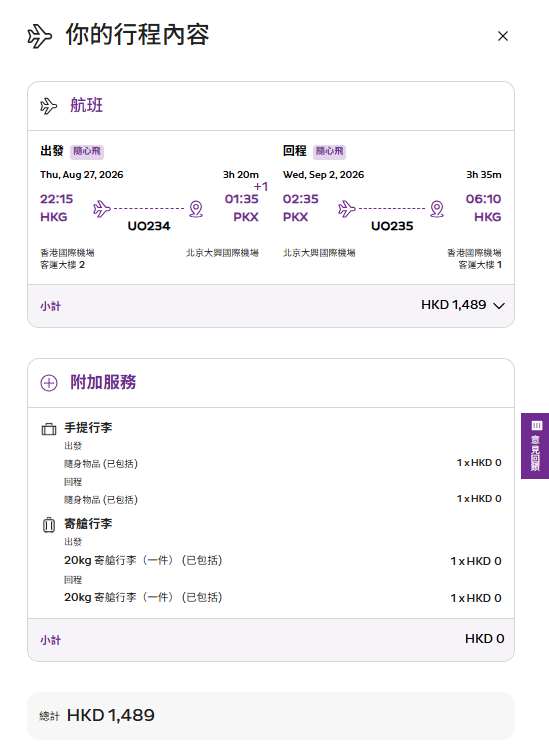Expand the HKD 1,489 flight subtotal chevron
Viewport: 549px width, 747px height.
498,306
